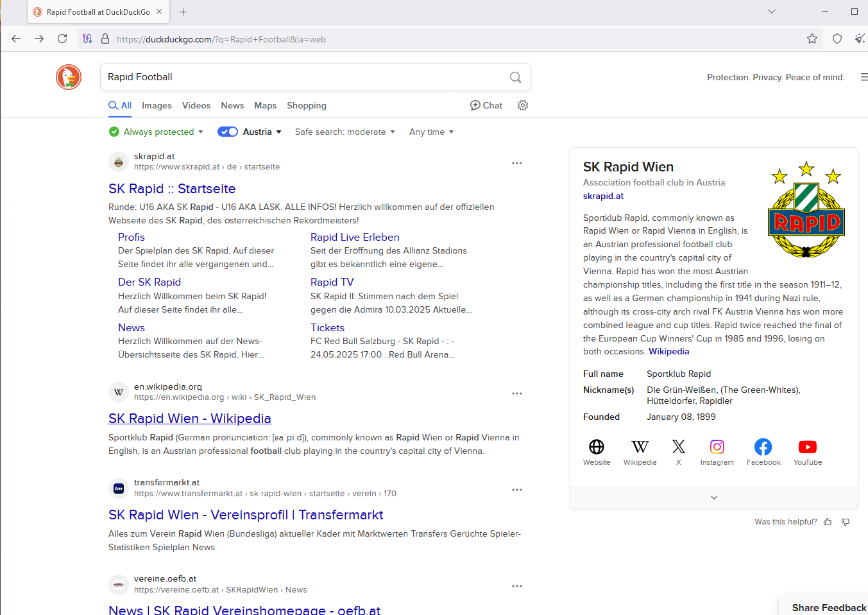Screen dimensions: 868x615
Task: Switch to the News tab
Action: (232, 105)
